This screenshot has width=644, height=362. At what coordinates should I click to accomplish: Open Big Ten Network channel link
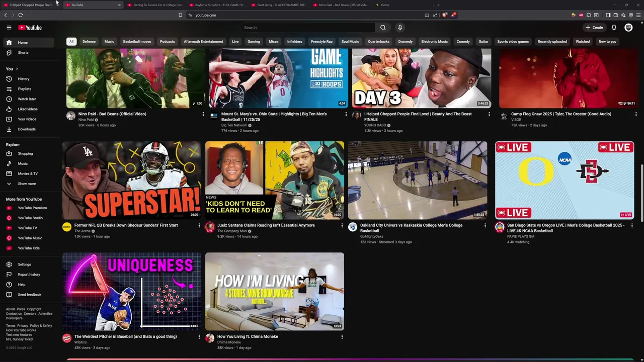[x=234, y=125]
